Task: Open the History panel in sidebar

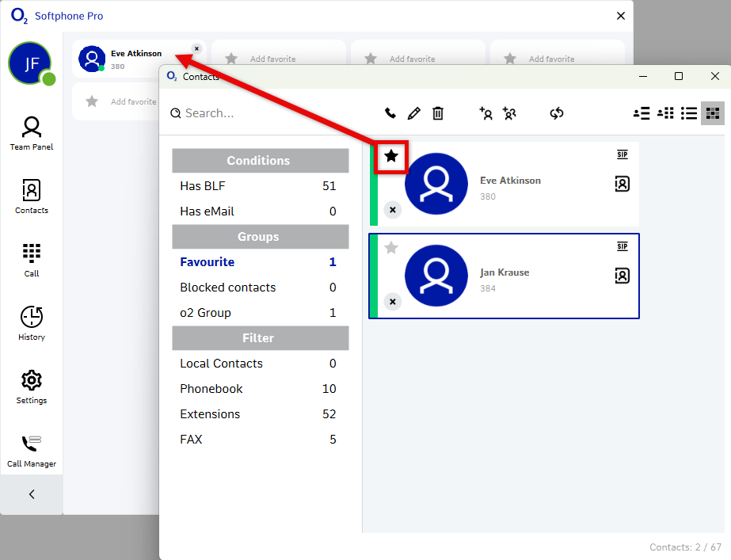Action: click(32, 323)
